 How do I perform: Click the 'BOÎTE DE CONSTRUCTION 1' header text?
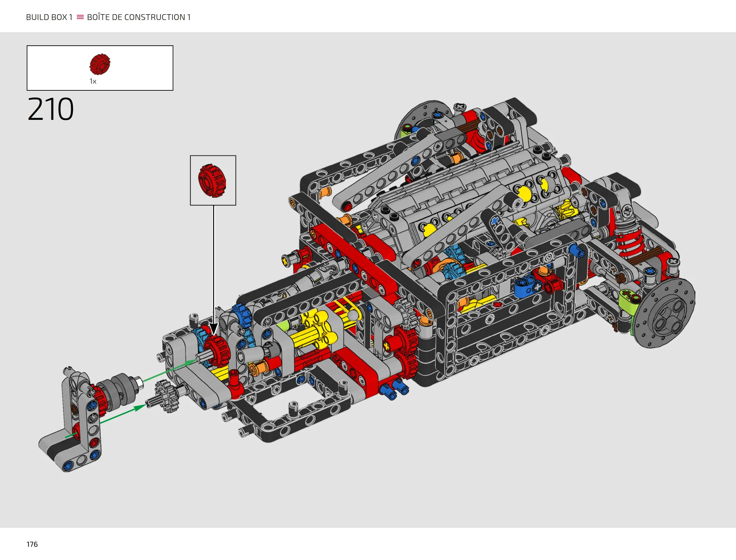(139, 17)
